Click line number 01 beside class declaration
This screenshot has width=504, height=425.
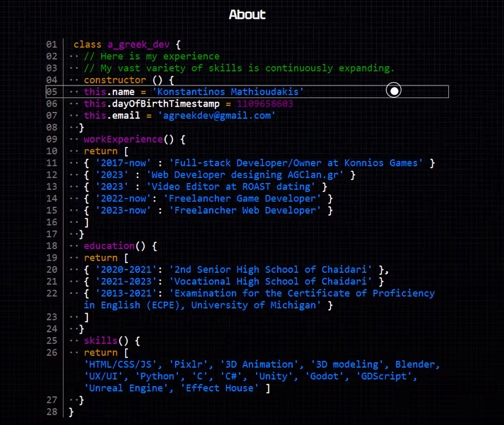click(51, 44)
